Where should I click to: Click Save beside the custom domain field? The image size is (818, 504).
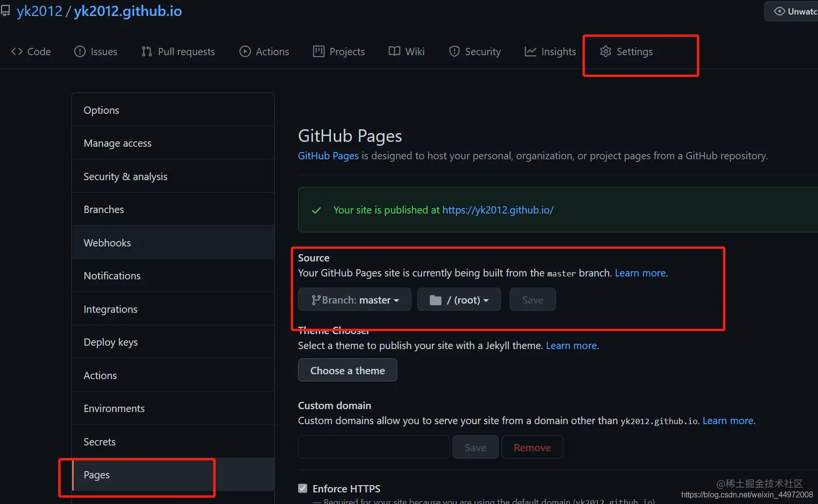[x=475, y=447]
